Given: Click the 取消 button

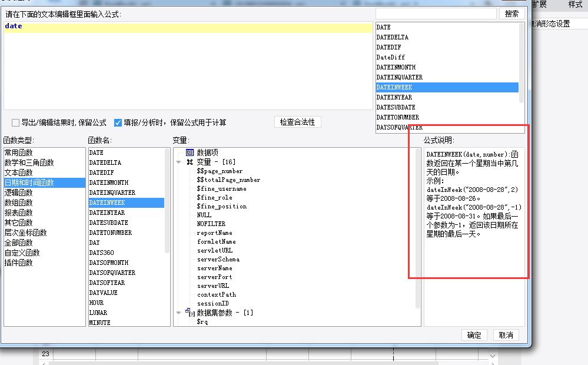Looking at the screenshot, I should click(x=506, y=335).
